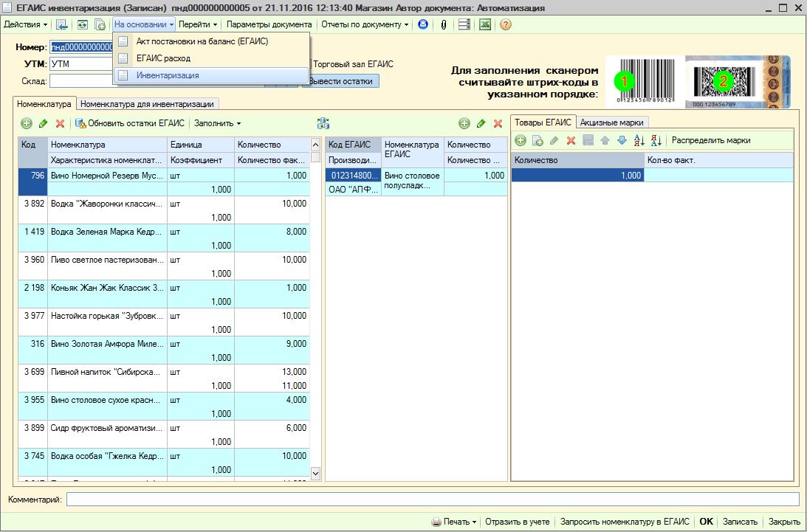The height and width of the screenshot is (532, 807).
Task: Click the help question mark icon
Action: coord(506,24)
